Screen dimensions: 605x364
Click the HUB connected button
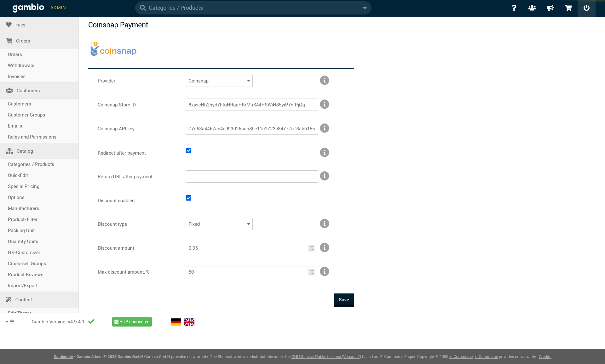point(132,322)
